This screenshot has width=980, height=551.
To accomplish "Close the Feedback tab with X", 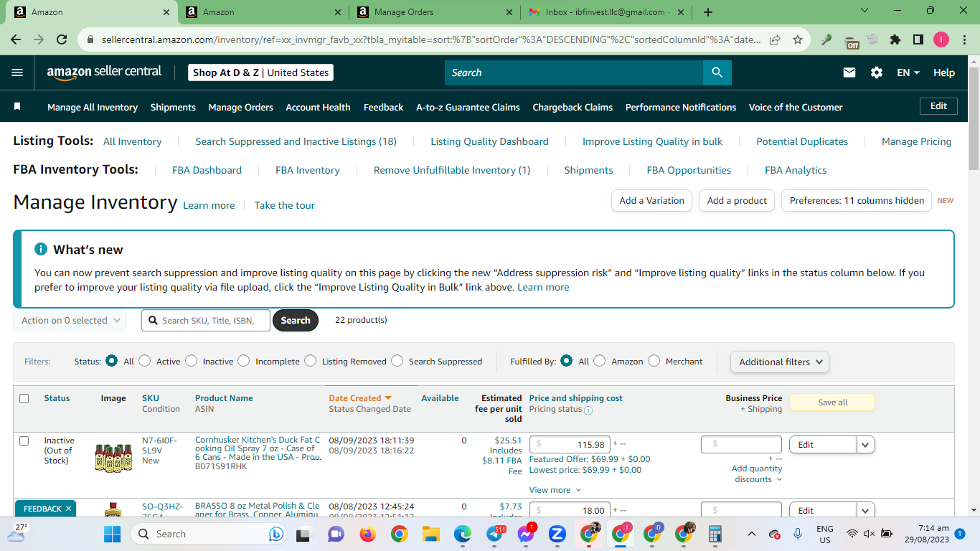I will click(68, 509).
